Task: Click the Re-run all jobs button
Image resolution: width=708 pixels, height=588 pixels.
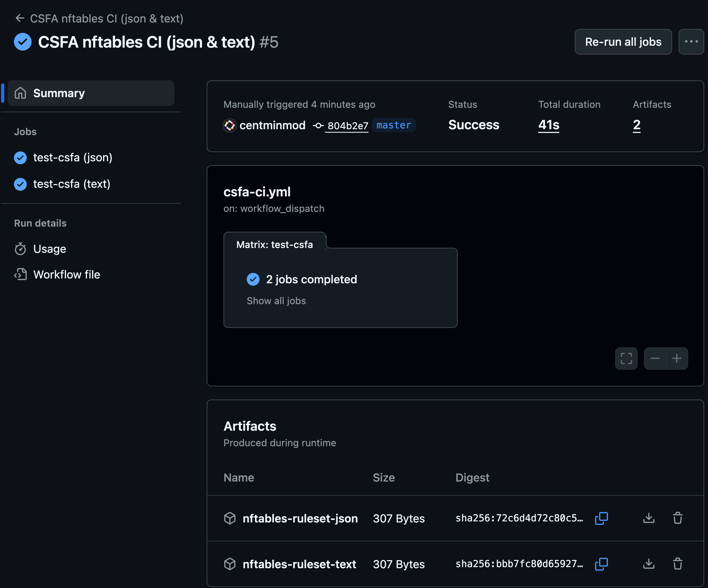Action: tap(623, 42)
